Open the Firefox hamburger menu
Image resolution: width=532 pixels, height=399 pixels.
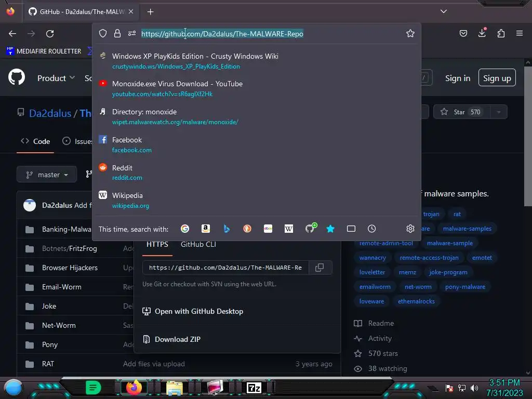click(x=519, y=33)
